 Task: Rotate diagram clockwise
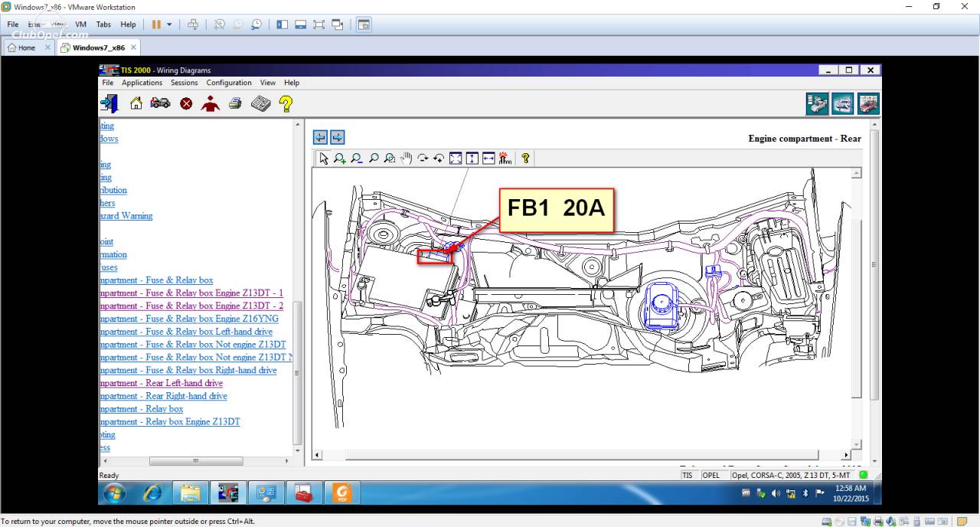[x=423, y=159]
